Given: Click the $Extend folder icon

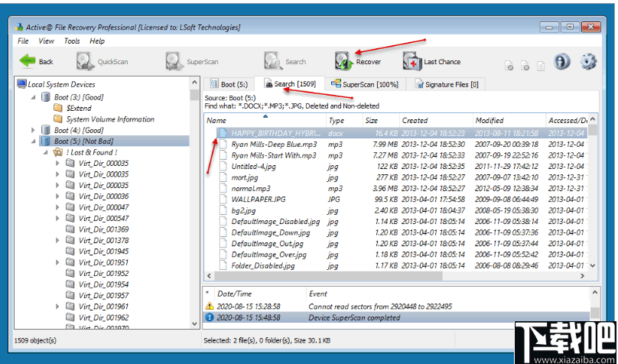Looking at the screenshot, I should coord(58,108).
